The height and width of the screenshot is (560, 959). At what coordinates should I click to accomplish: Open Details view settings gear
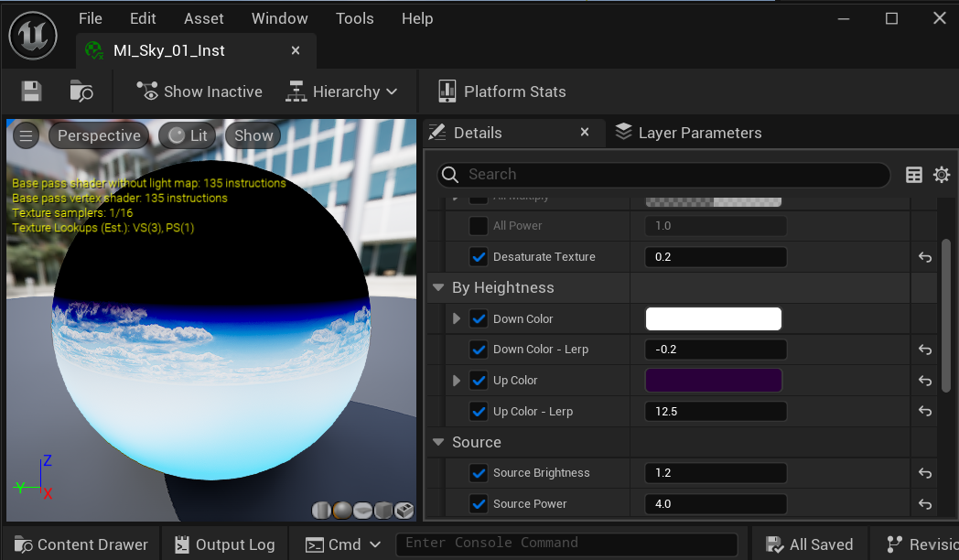click(x=942, y=175)
